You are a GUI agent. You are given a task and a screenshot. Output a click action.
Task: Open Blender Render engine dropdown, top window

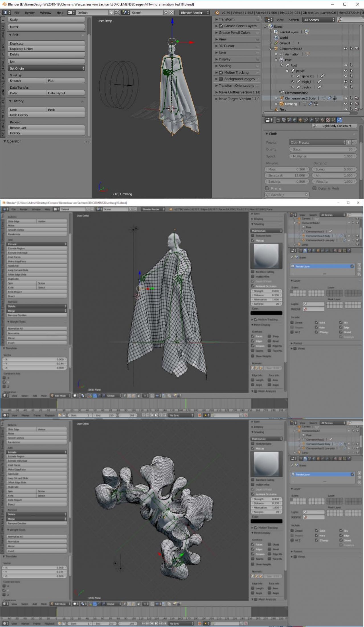(x=194, y=13)
